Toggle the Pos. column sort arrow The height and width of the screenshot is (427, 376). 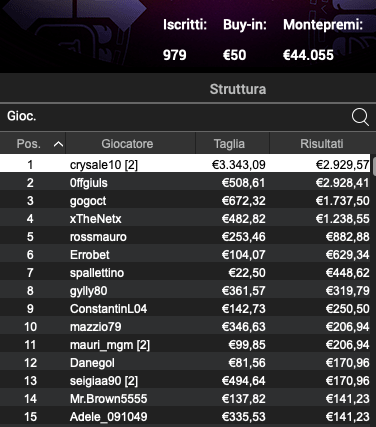(58, 144)
